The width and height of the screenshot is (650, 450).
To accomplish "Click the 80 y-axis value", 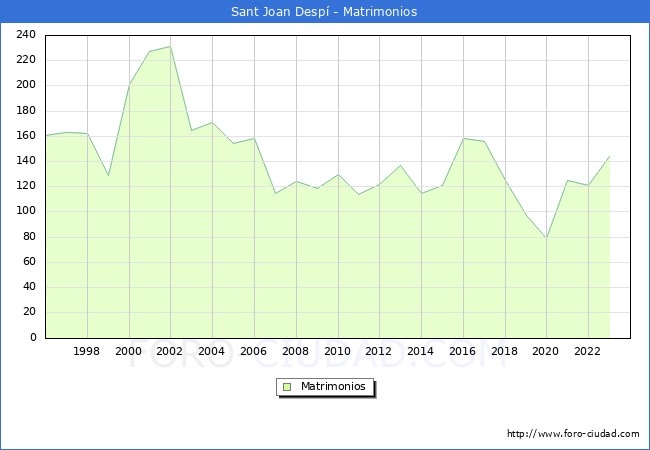I will point(29,237).
